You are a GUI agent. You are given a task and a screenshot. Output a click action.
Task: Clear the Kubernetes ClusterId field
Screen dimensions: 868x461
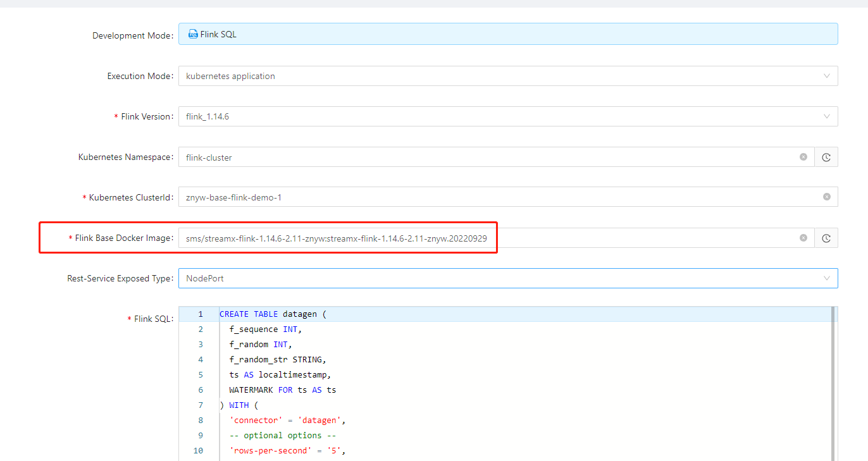pos(826,197)
